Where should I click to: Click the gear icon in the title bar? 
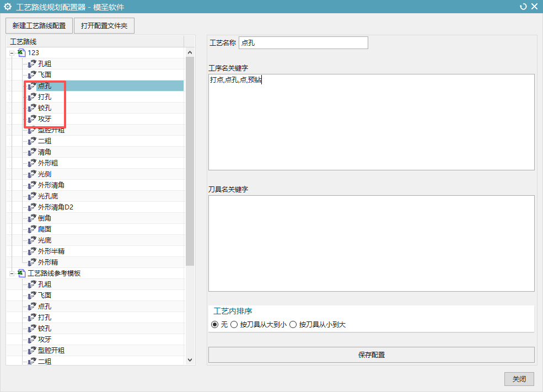point(8,7)
